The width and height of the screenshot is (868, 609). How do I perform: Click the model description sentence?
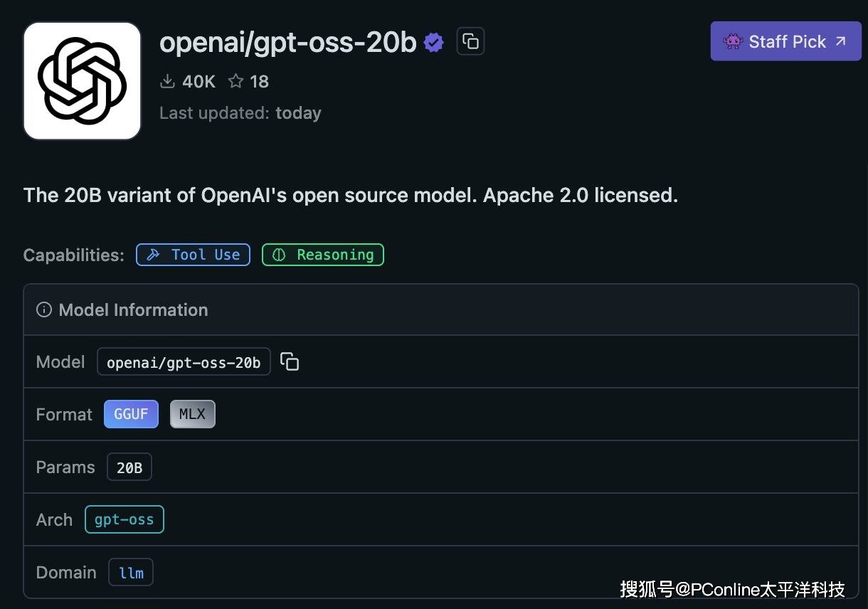351,195
